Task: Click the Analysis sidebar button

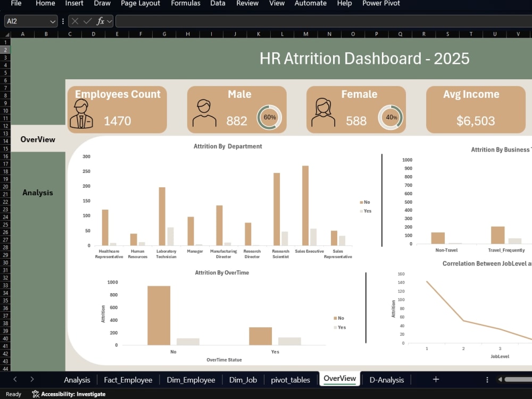Action: [x=38, y=193]
